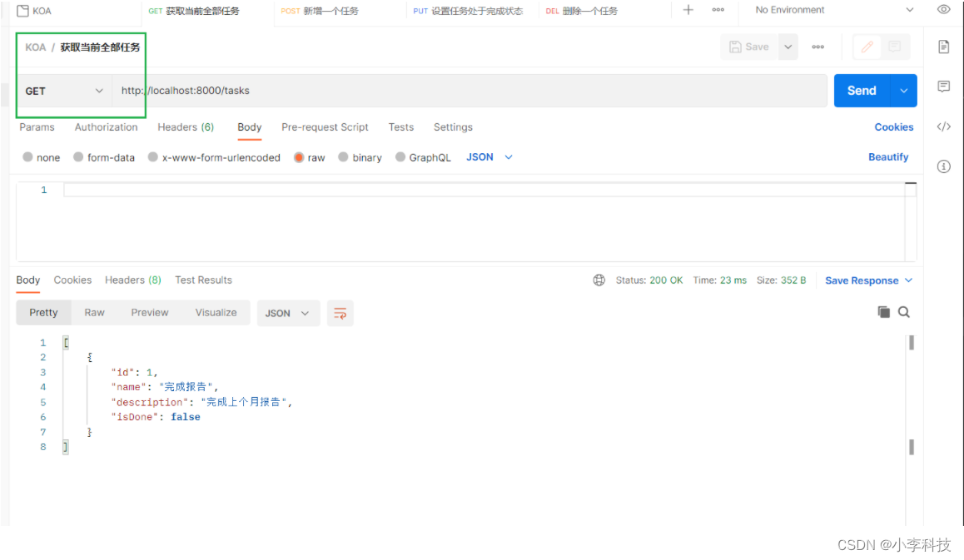This screenshot has width=964, height=560.
Task: Select the form-data radio button
Action: [x=78, y=157]
